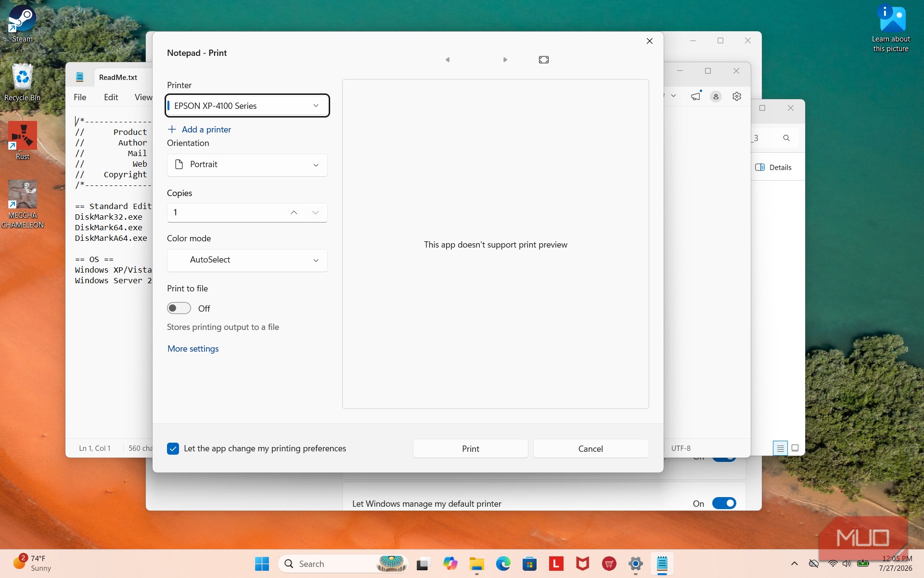This screenshot has height=578, width=924.
Task: Expand the chevron next to megaphone icon
Action: 674,96
